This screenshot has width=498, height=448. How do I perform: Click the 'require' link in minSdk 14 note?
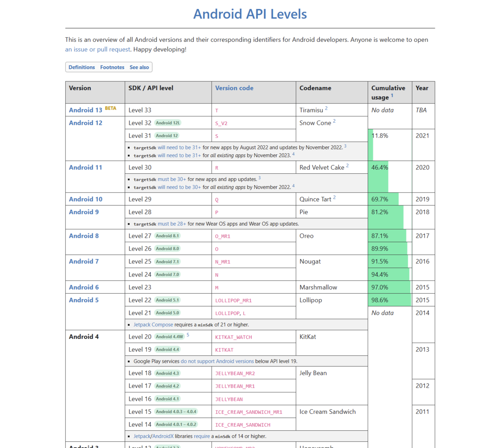[202, 436]
